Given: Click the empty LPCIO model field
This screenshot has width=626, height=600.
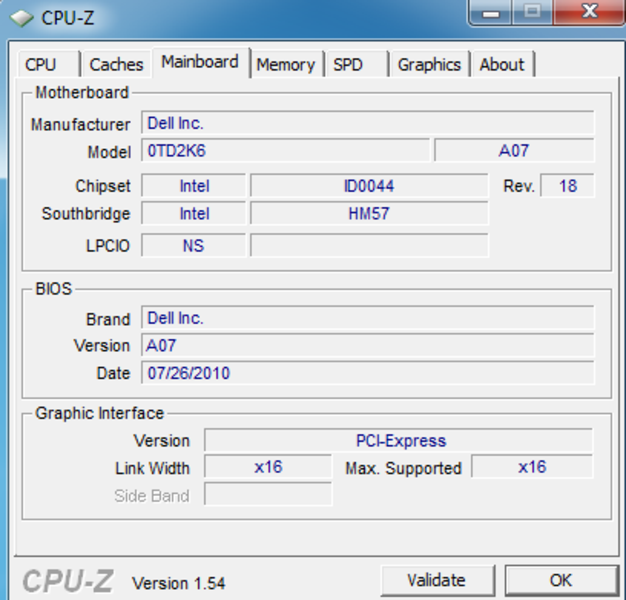Looking at the screenshot, I should (x=369, y=245).
